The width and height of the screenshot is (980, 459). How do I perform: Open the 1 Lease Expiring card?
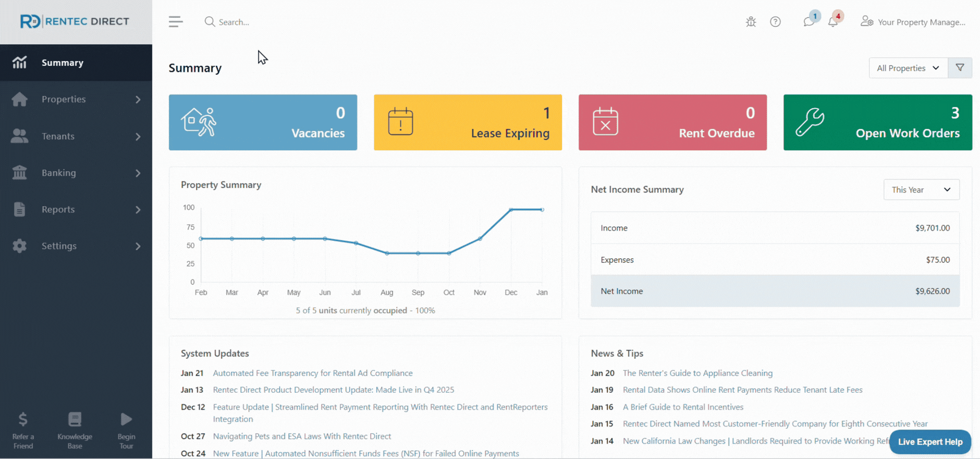pos(468,122)
